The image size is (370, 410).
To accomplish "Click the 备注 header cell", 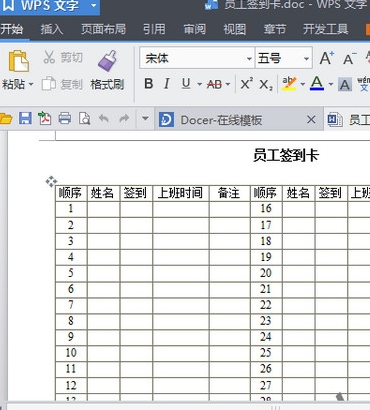I will click(229, 193).
